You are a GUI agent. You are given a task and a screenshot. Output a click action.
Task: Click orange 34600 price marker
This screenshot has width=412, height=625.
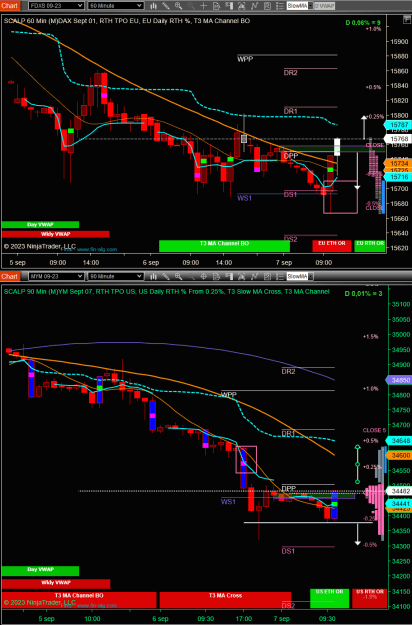[398, 455]
